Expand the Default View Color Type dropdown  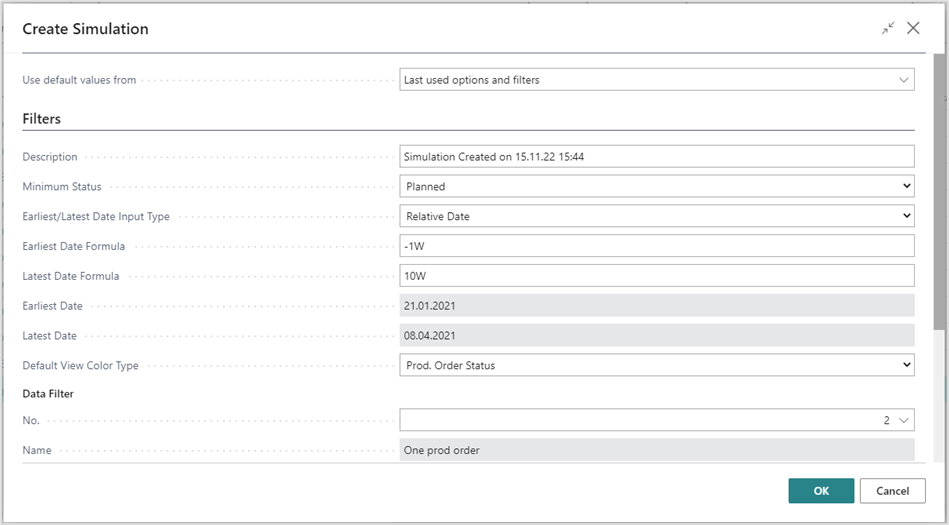(x=657, y=365)
